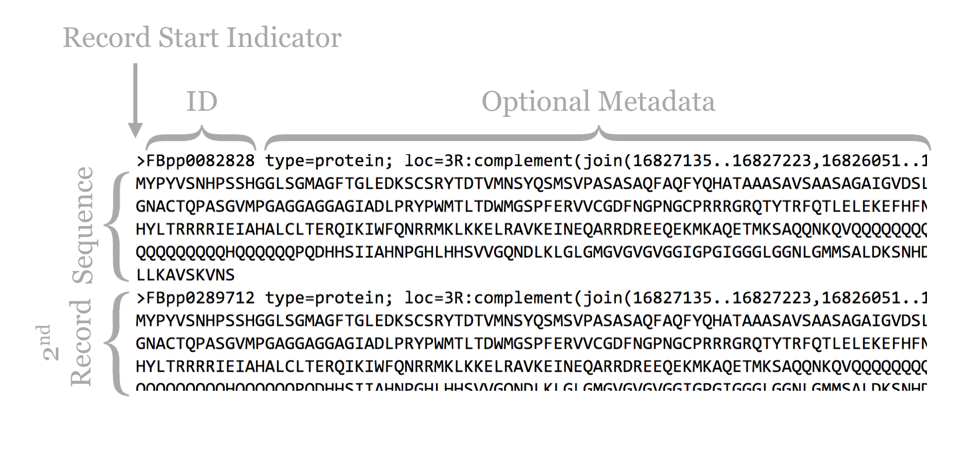Viewport: 980px width, 454px height.
Task: Click the downward arrow under Record Start Indicator
Action: (x=135, y=101)
